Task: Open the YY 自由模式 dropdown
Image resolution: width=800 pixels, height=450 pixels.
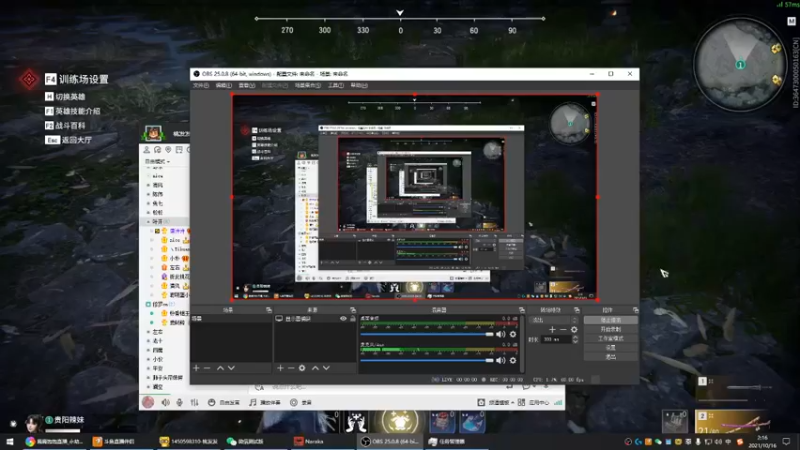Action: pos(158,161)
